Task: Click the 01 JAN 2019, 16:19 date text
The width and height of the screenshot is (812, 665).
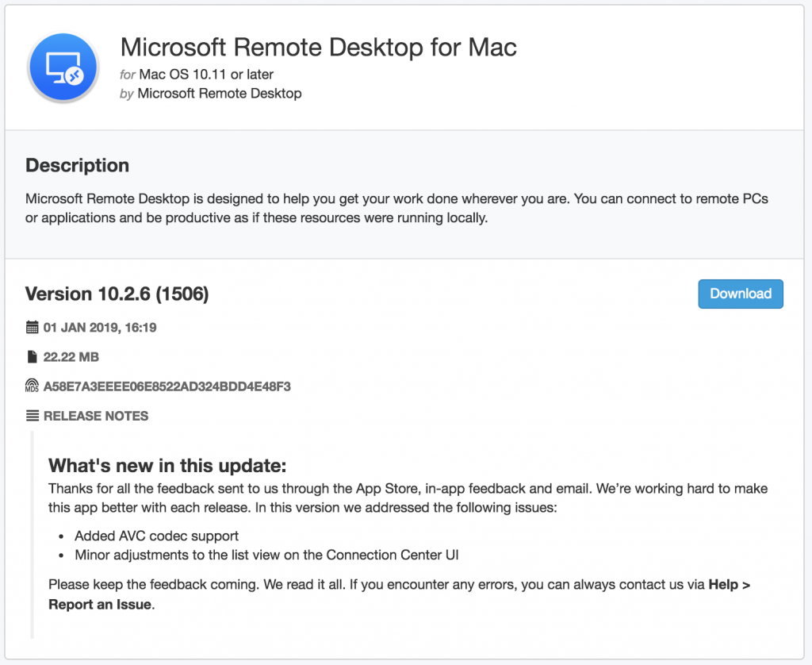Action: [100, 328]
